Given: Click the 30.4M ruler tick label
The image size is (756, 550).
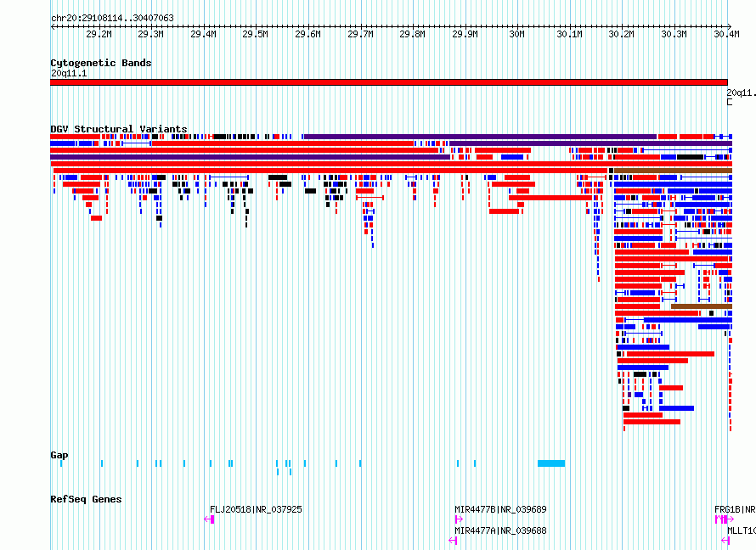Looking at the screenshot, I should [726, 34].
